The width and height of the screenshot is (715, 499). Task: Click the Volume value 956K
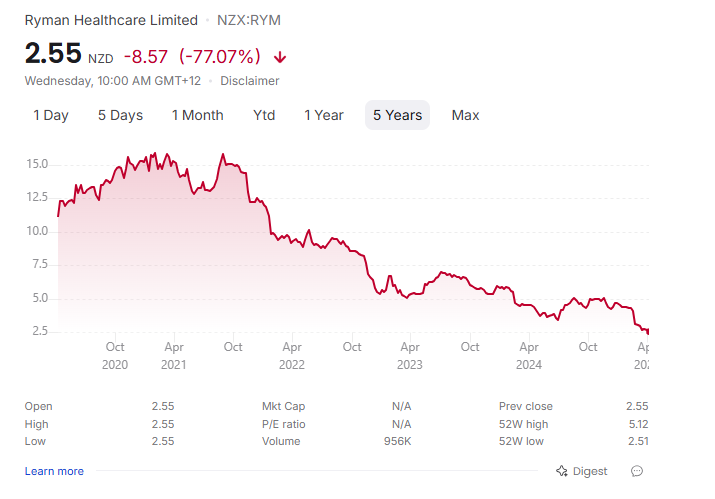click(398, 441)
